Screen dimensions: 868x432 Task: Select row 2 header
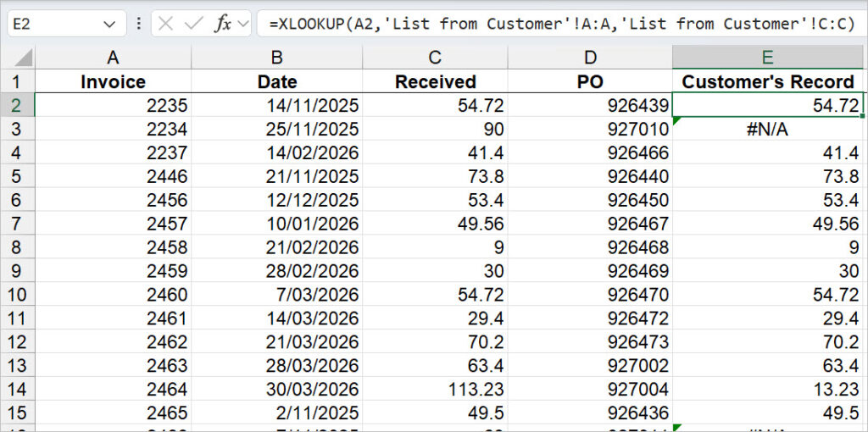tap(17, 105)
